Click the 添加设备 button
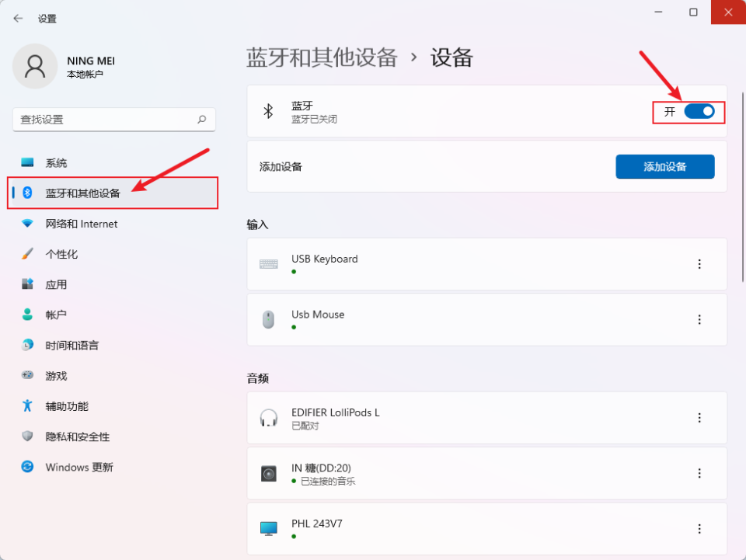Screen dimensions: 746x560 tap(664, 166)
